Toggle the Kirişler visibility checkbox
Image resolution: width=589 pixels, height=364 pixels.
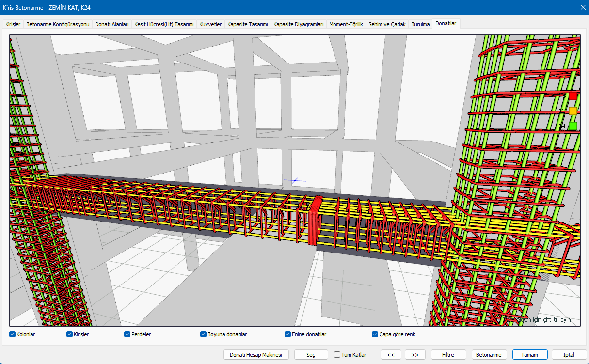click(x=69, y=334)
